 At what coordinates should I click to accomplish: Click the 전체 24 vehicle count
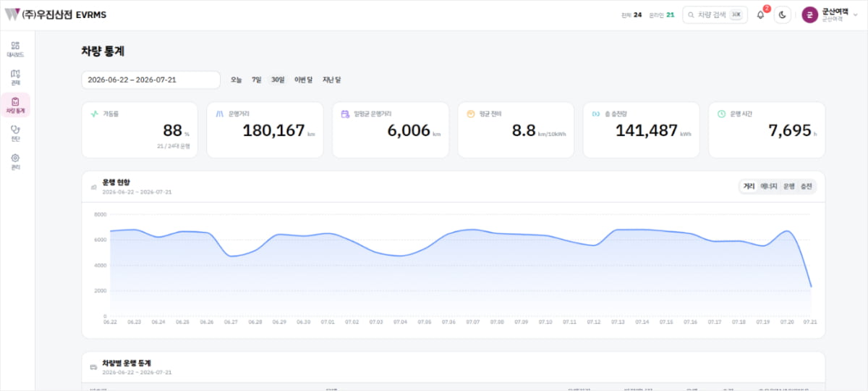click(632, 14)
